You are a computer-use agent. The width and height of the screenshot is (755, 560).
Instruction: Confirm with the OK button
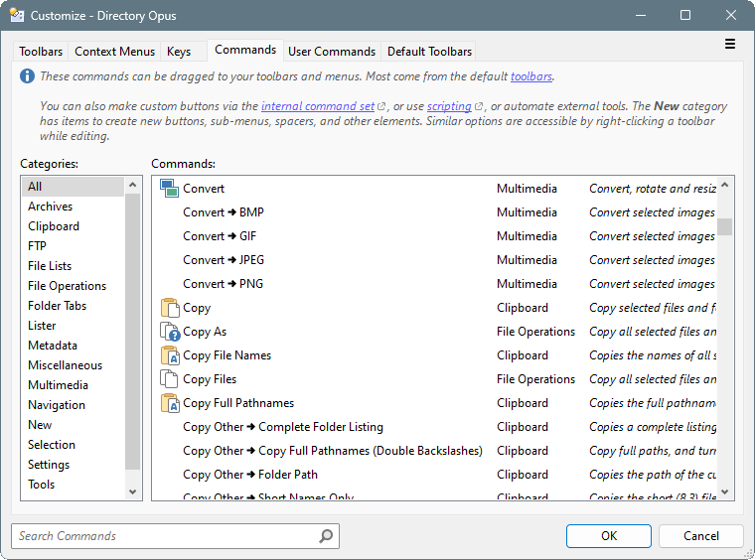click(609, 536)
